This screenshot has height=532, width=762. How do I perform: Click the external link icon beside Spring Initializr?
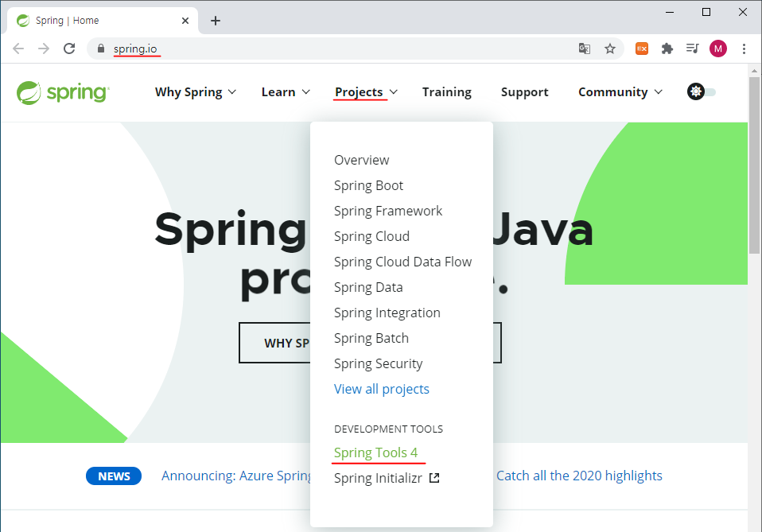tap(434, 478)
